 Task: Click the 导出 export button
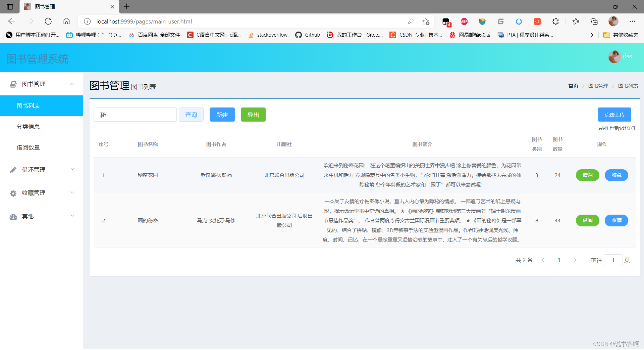[253, 115]
